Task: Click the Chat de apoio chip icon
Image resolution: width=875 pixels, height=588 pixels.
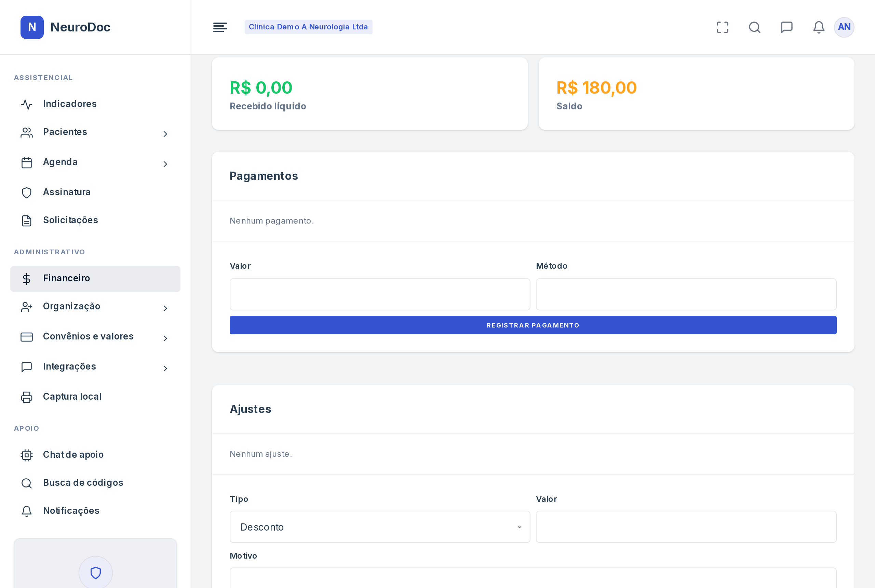Action: (27, 455)
